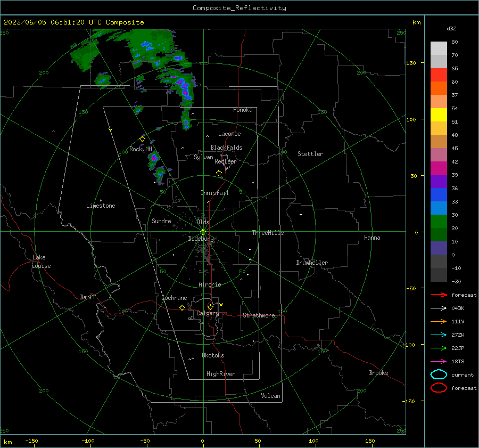The width and height of the screenshot is (479, 448).
Task: Select the Innisfail label
Action: click(214, 193)
